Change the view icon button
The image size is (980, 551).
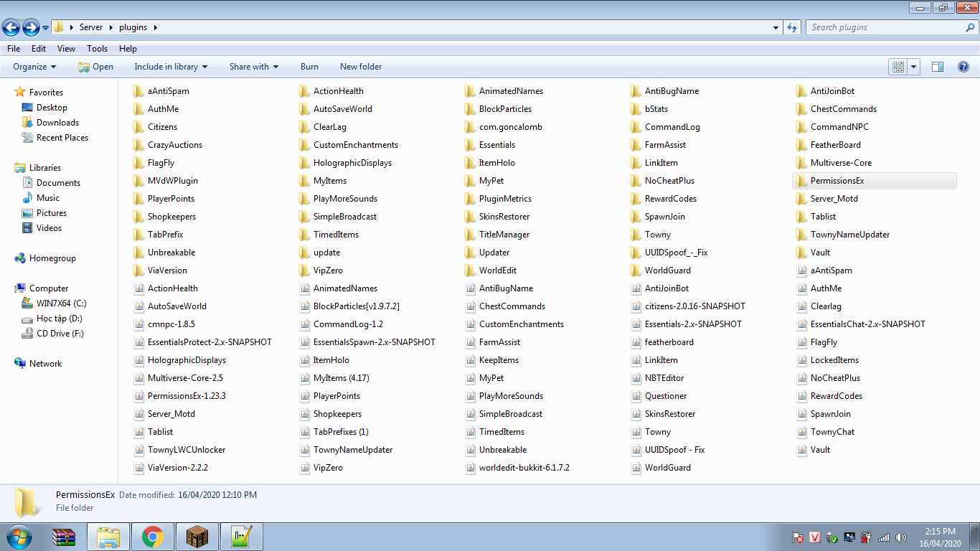898,67
